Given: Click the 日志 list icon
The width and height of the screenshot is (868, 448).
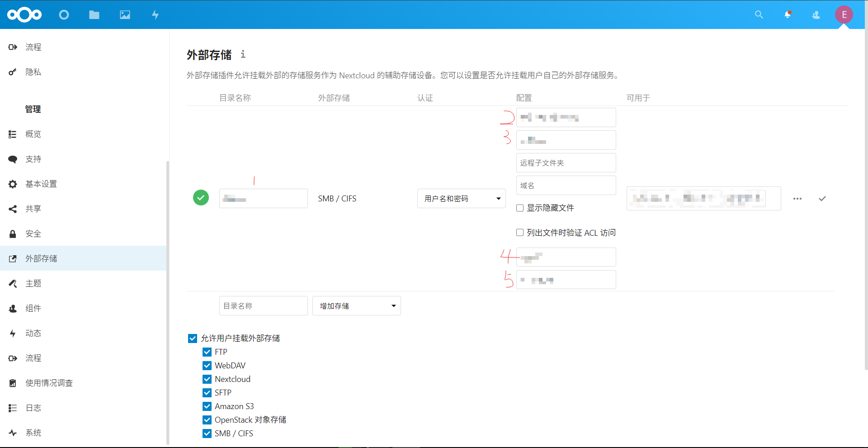Looking at the screenshot, I should click(x=13, y=408).
